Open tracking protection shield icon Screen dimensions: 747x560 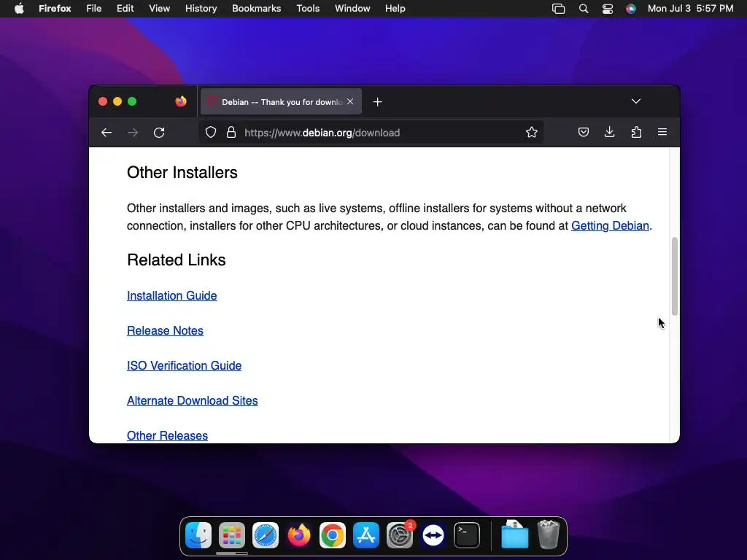211,133
